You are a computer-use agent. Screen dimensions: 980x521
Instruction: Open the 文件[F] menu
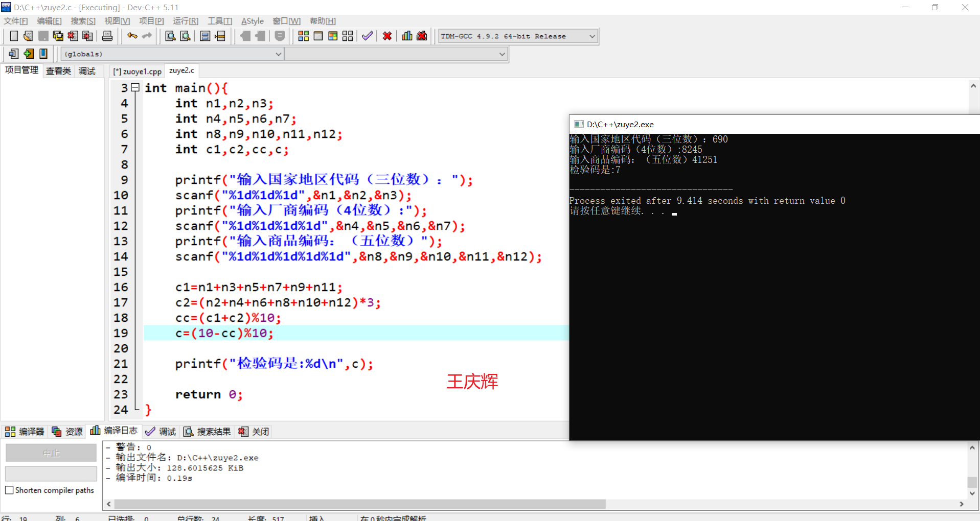pyautogui.click(x=16, y=21)
